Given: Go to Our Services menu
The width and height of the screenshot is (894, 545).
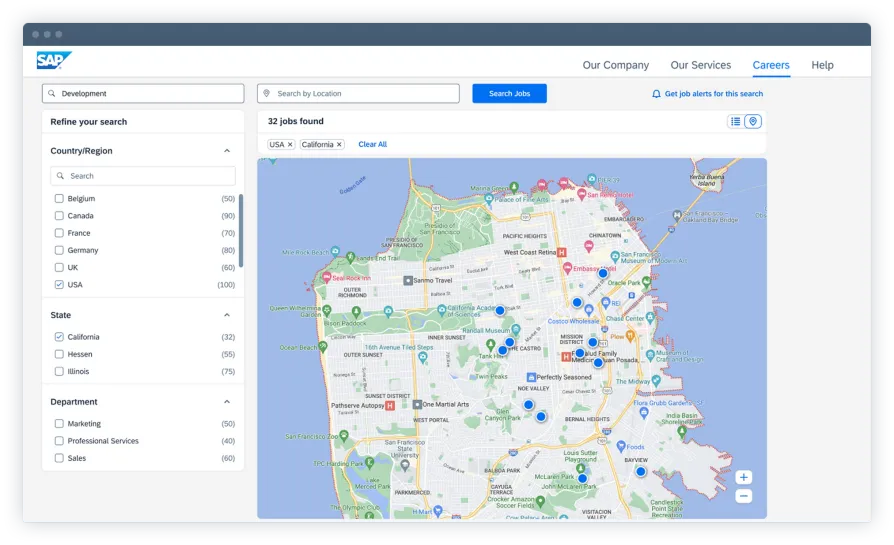Looking at the screenshot, I should tap(700, 65).
